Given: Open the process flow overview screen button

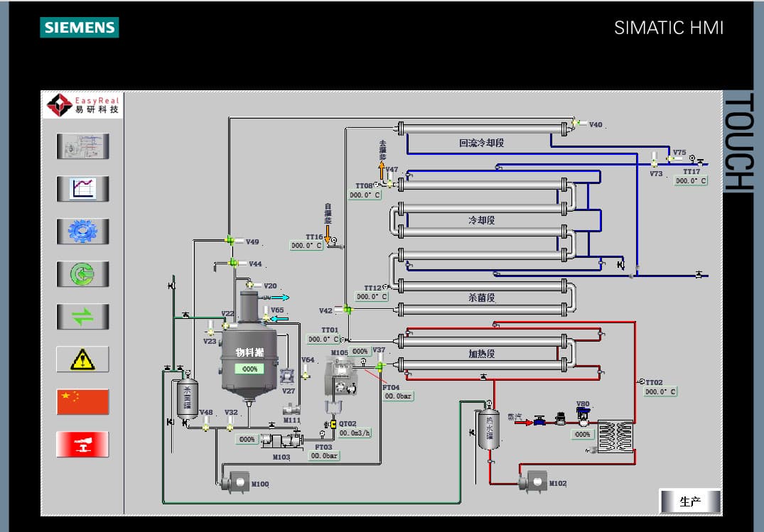Looking at the screenshot, I should click(x=82, y=146).
